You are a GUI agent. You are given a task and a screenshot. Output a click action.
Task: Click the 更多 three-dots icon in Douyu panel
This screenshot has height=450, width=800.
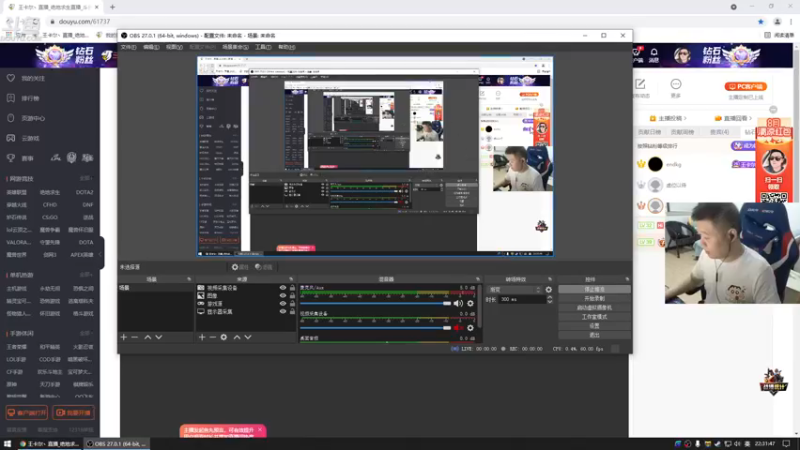(676, 84)
